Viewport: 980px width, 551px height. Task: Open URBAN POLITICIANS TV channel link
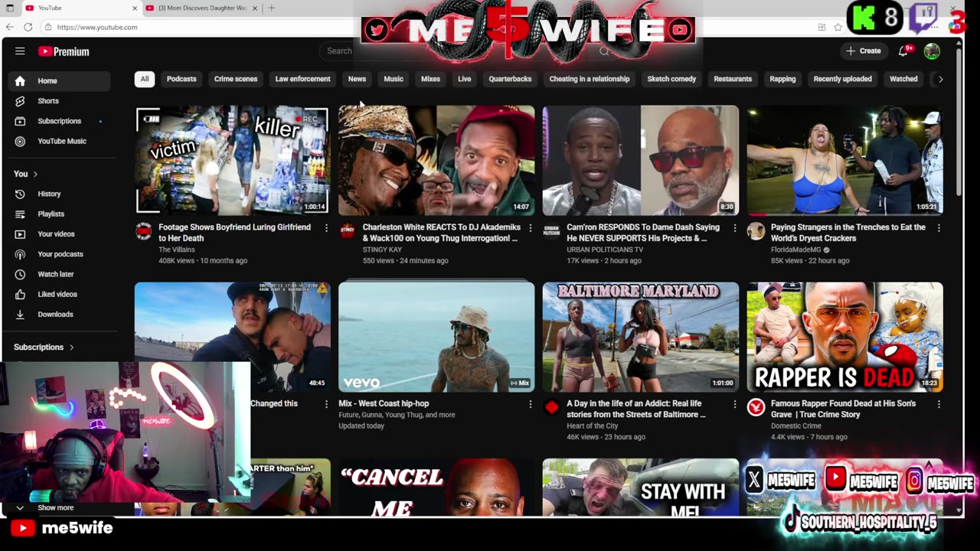(x=605, y=249)
